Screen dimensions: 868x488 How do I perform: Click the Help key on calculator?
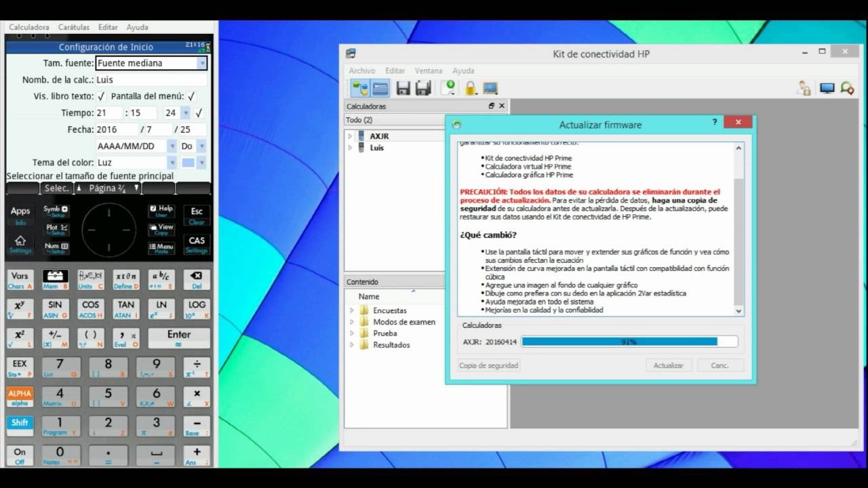click(x=161, y=211)
